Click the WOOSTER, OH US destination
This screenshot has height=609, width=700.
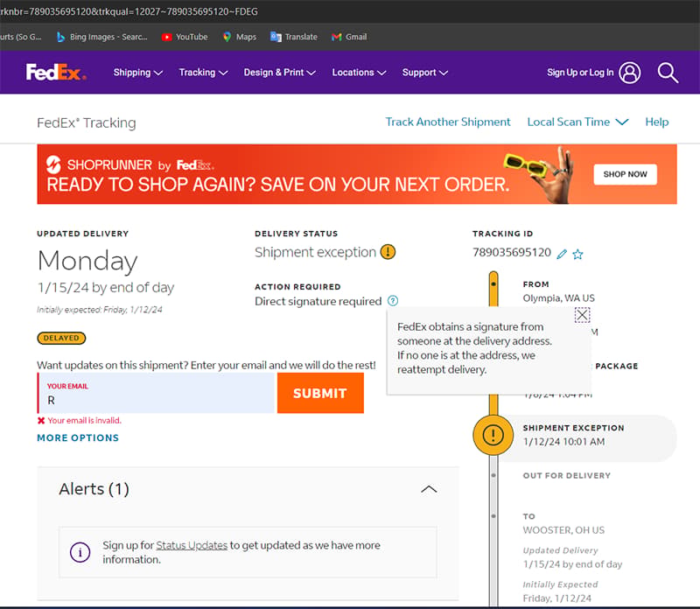(x=563, y=530)
